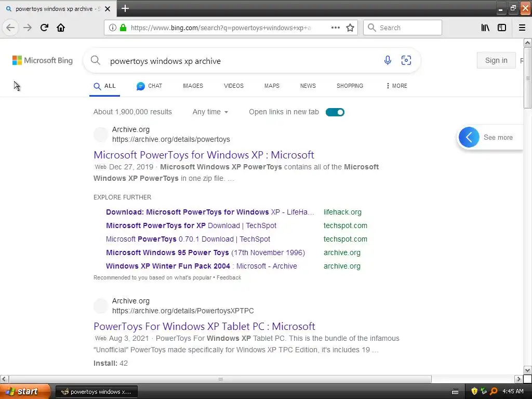Toggle the sidebar view icon
Viewport: 532px width, 399px height.
(502, 28)
